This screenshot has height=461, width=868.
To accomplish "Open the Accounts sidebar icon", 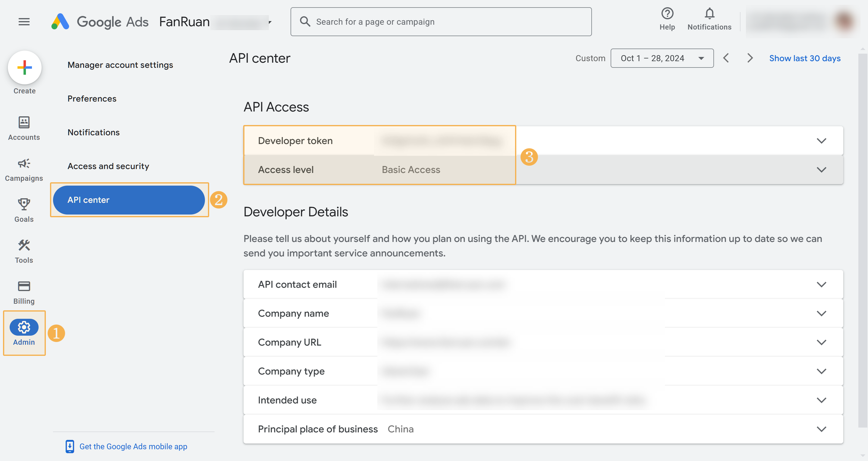I will coord(24,122).
